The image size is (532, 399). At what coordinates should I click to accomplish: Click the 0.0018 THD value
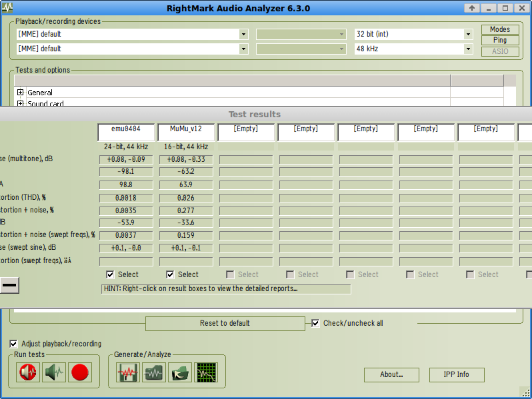pyautogui.click(x=126, y=198)
